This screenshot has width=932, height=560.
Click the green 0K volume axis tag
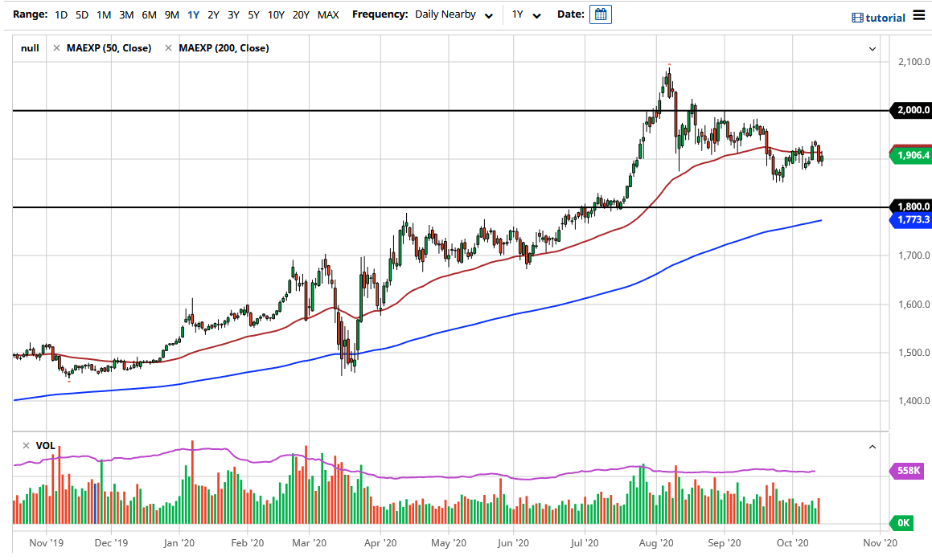click(902, 523)
